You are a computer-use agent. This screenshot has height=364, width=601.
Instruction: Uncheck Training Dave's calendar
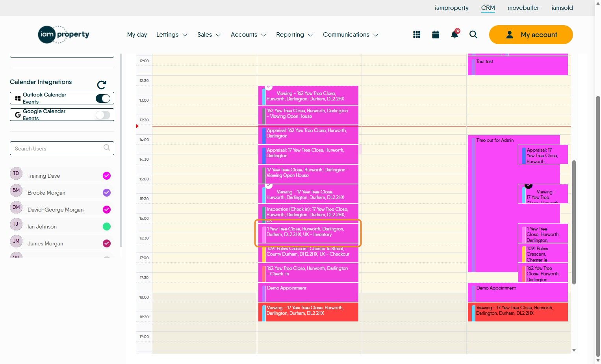pyautogui.click(x=107, y=176)
